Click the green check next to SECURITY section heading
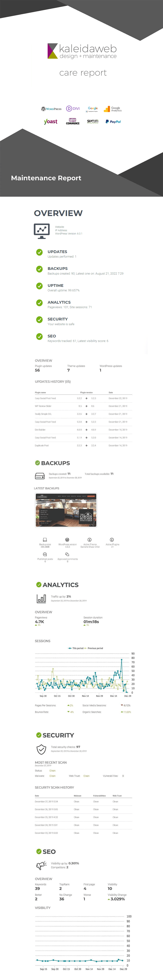 (x=39, y=735)
